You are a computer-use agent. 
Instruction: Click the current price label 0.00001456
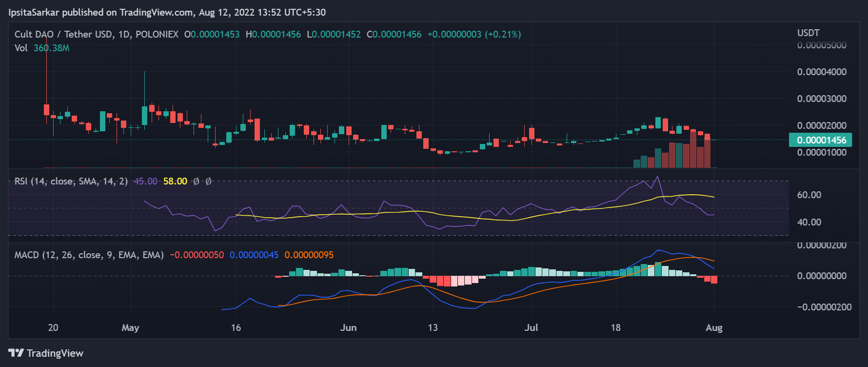[821, 140]
